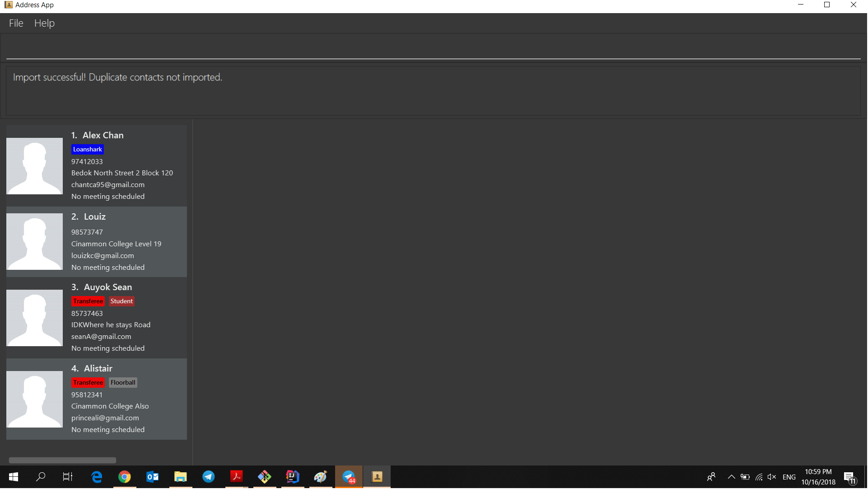The height and width of the screenshot is (489, 868).
Task: Click the import successful result message
Action: (117, 77)
